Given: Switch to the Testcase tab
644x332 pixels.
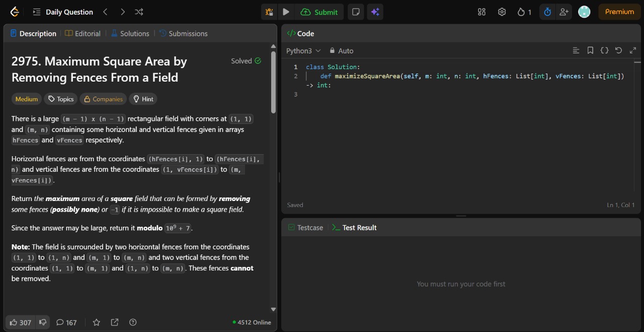Looking at the screenshot, I should (x=305, y=228).
